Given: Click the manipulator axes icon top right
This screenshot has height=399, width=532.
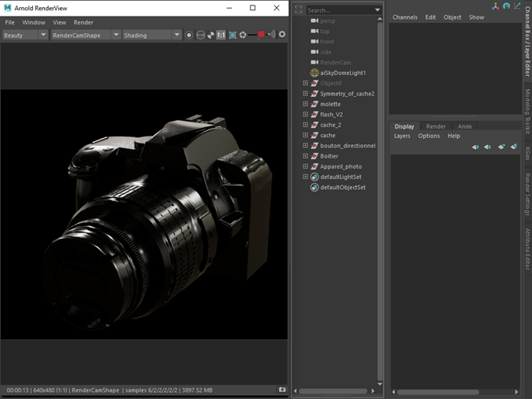Looking at the screenshot, I should coord(496,6).
